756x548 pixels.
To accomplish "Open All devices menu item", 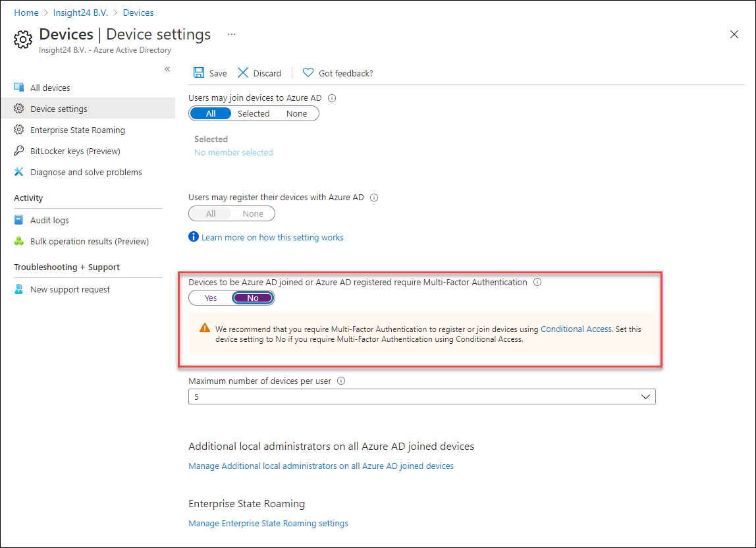I will click(88, 88).
